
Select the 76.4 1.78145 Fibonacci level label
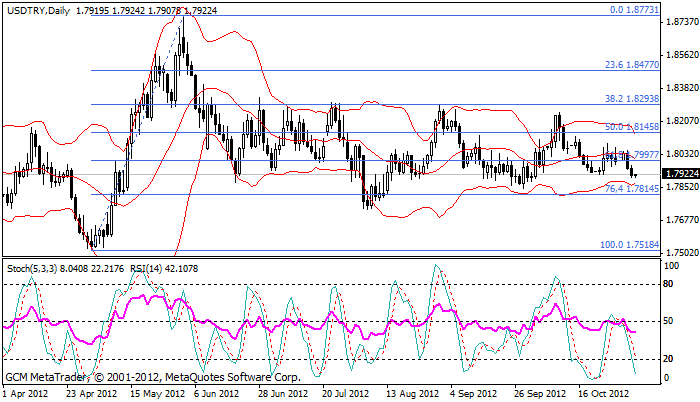[x=632, y=188]
